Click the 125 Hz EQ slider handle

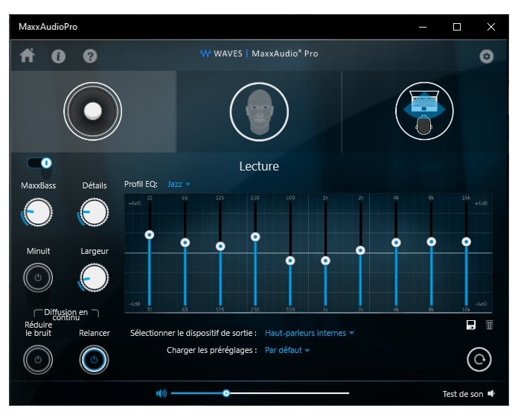220,246
